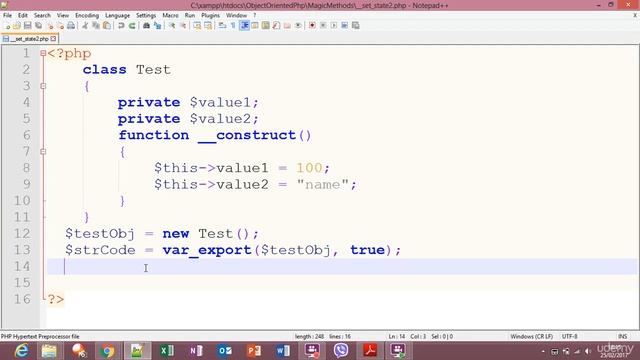Collapse the class fold marker at line 3
The width and height of the screenshot is (640, 360).
coord(43,86)
